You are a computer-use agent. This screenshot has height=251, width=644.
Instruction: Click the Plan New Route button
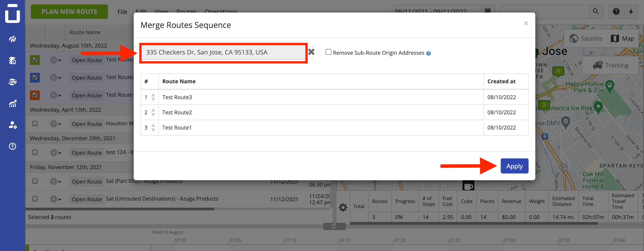(x=70, y=11)
